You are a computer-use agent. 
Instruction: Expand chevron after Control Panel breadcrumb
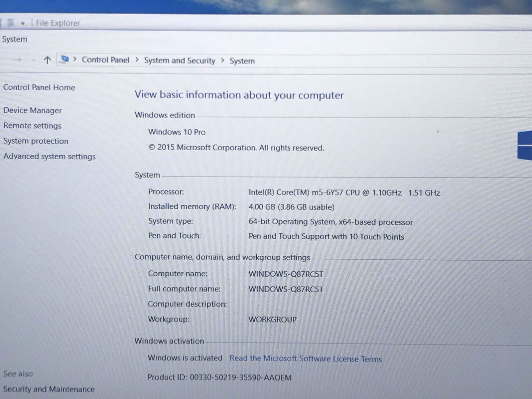[x=137, y=60]
